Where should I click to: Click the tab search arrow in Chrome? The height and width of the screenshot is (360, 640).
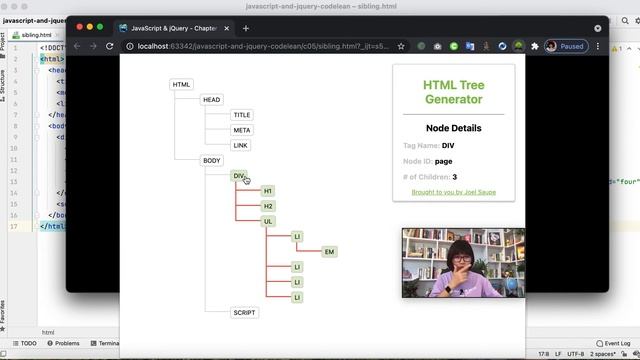click(598, 28)
